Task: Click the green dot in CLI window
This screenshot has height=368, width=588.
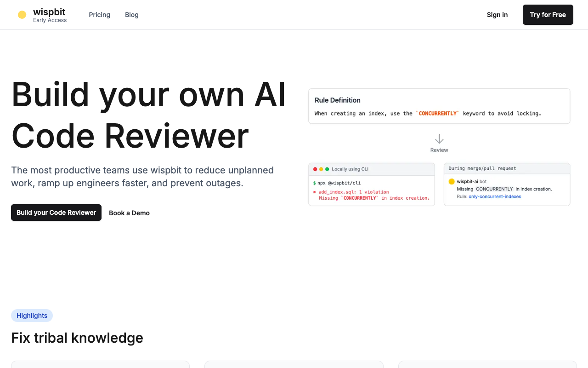Action: click(327, 169)
